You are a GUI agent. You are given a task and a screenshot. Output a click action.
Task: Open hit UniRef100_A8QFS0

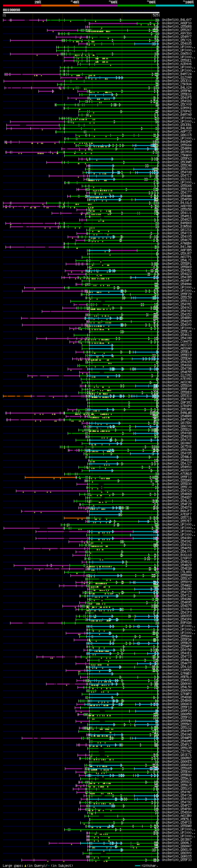click(177, 23)
